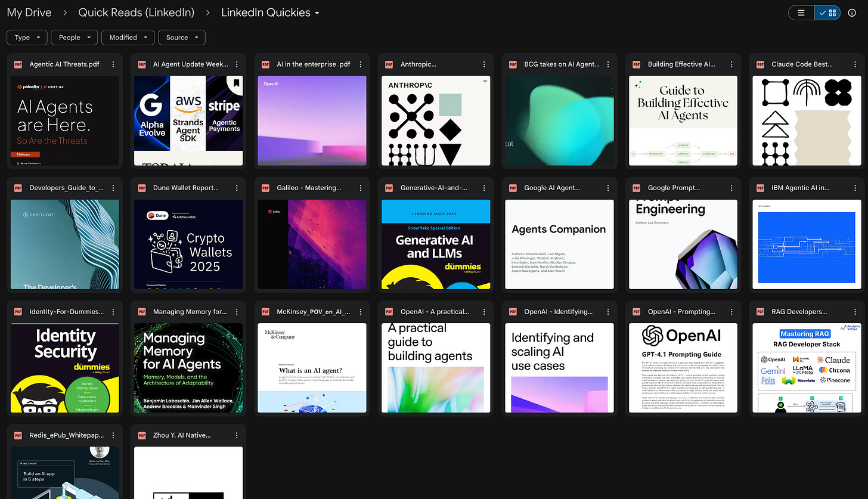Click the PDF icon of RAG Developers file

click(x=760, y=312)
